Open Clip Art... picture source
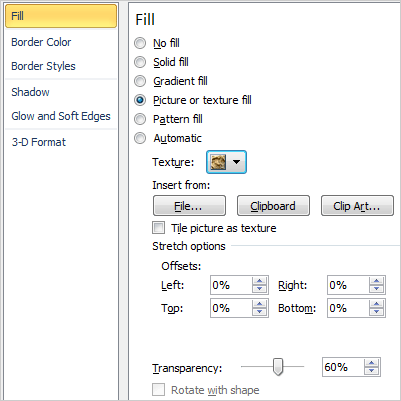This screenshot has height=401, width=401. click(357, 206)
